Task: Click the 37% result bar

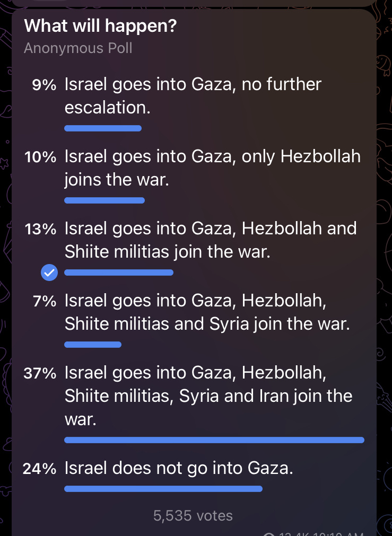Action: tap(214, 440)
